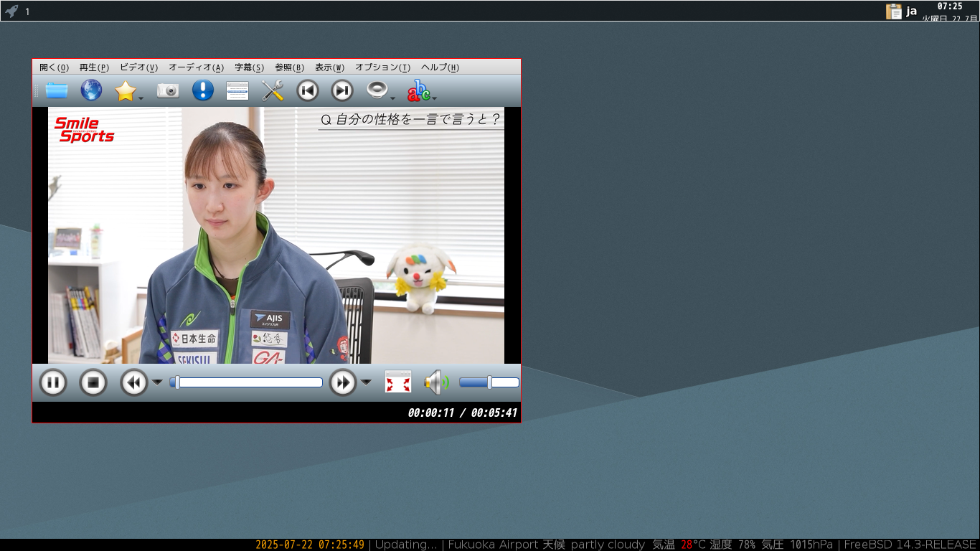Click the playing video image
Image resolution: width=980 pixels, height=551 pixels.
click(276, 235)
